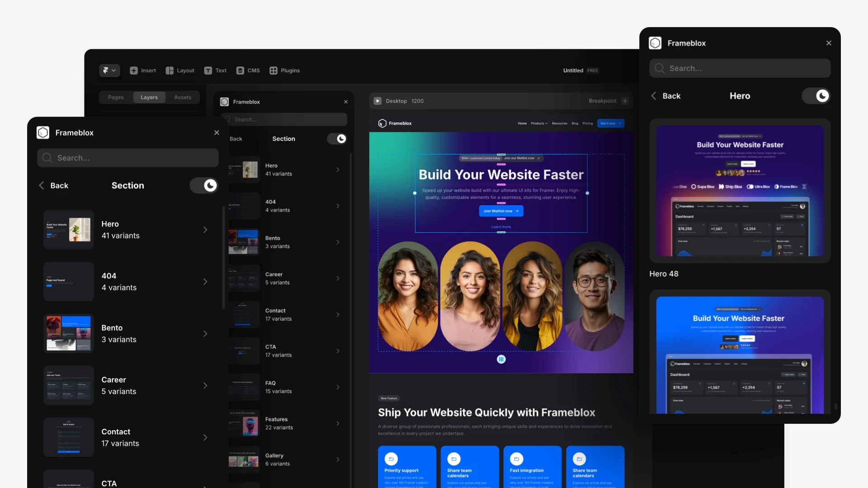Click the Text tool icon in the toolbar
Screen dimensions: 868x488
click(x=208, y=70)
